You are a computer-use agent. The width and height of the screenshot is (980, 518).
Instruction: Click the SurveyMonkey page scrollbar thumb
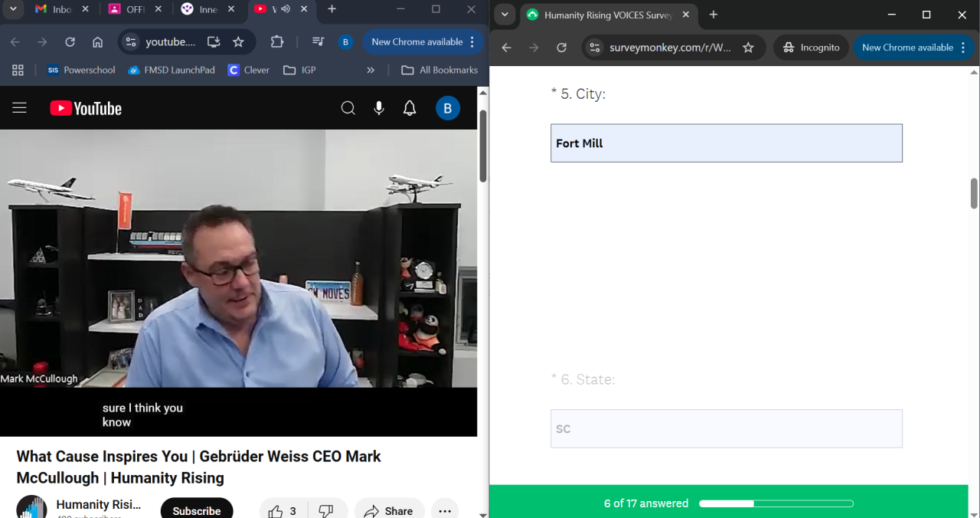click(x=974, y=194)
